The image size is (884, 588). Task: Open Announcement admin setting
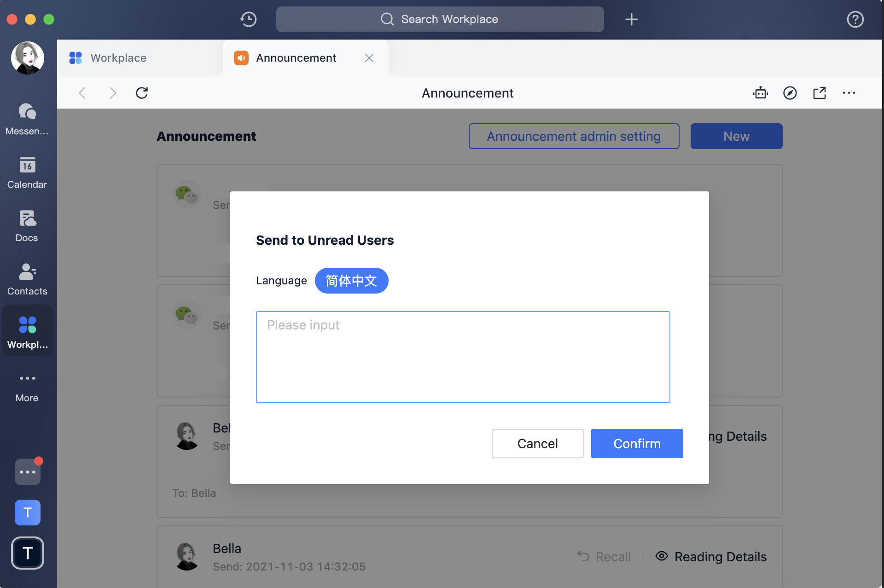pyautogui.click(x=574, y=136)
